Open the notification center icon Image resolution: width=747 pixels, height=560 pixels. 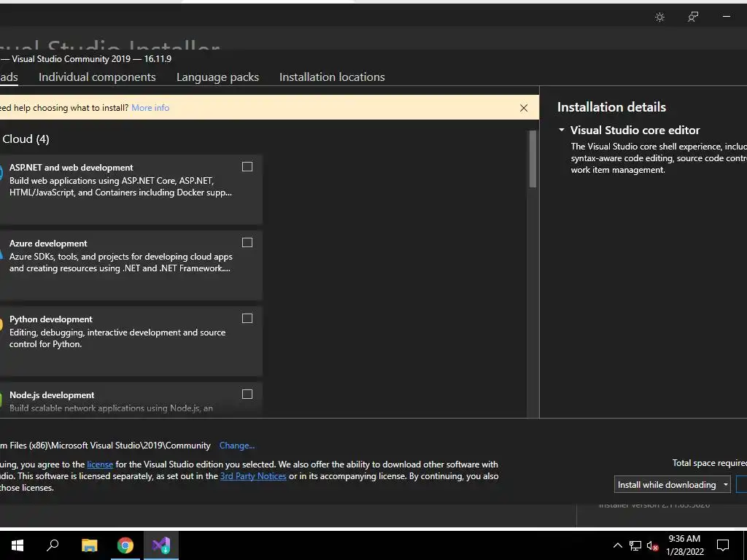[x=723, y=545]
